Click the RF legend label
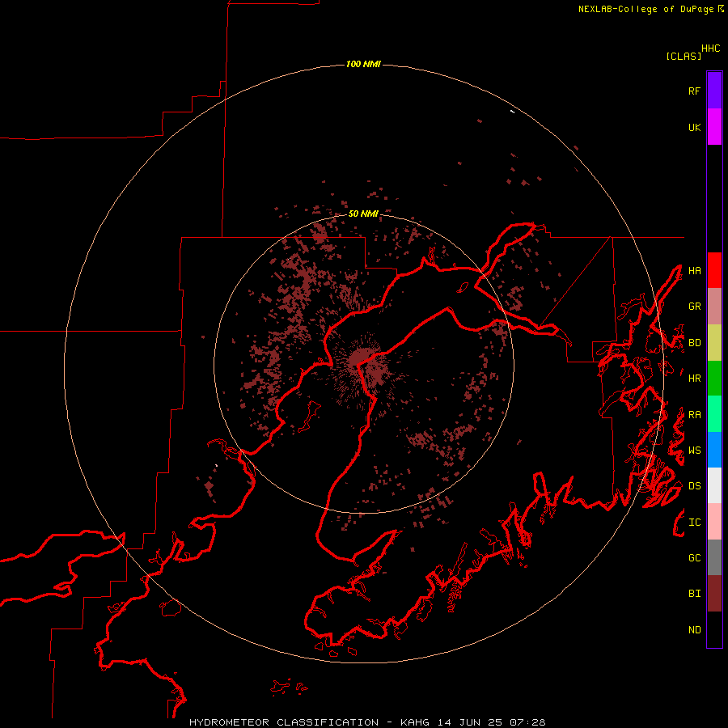Image resolution: width=728 pixels, height=728 pixels. coord(694,91)
